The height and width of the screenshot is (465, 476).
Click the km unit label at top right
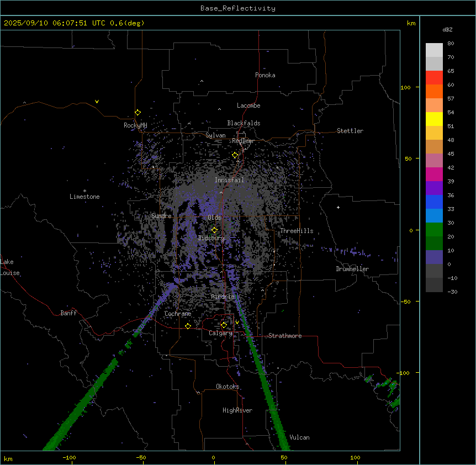411,23
